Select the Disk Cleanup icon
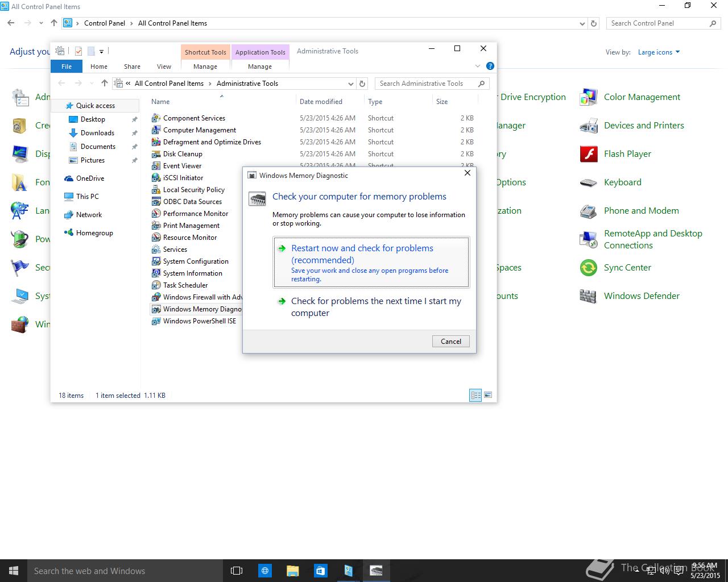Screen dimensions: 728x582 click(x=156, y=154)
